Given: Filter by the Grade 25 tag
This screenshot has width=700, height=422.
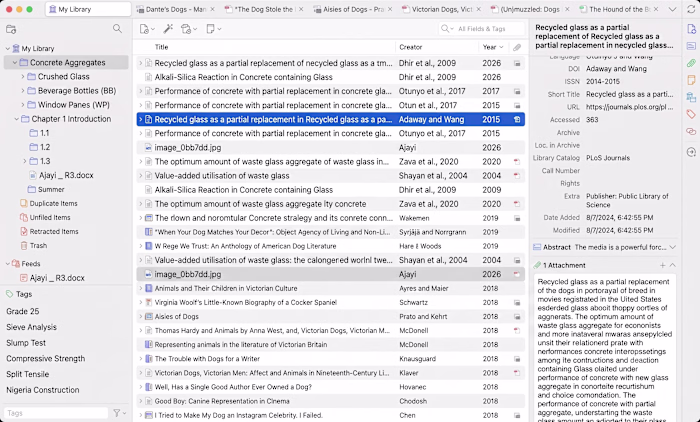Looking at the screenshot, I should pyautogui.click(x=23, y=311).
